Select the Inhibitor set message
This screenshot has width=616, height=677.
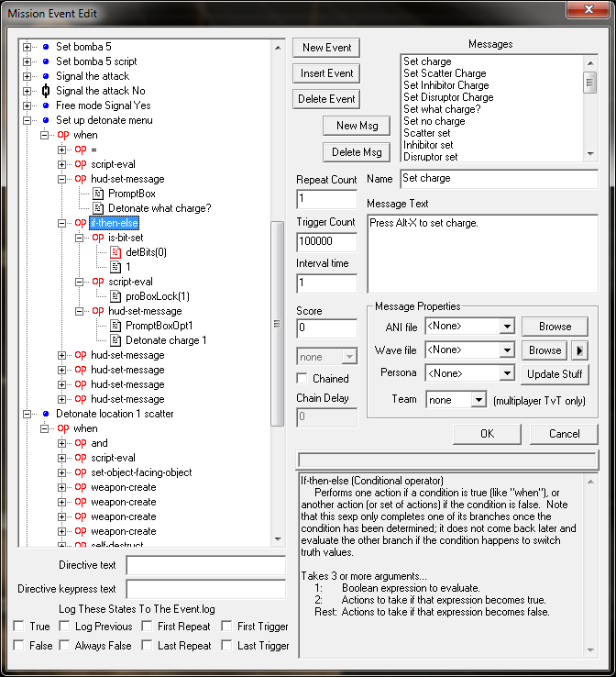click(x=428, y=145)
